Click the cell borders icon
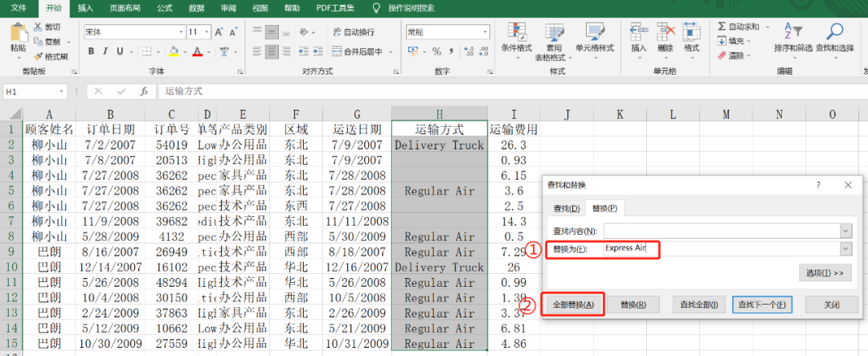 click(146, 51)
